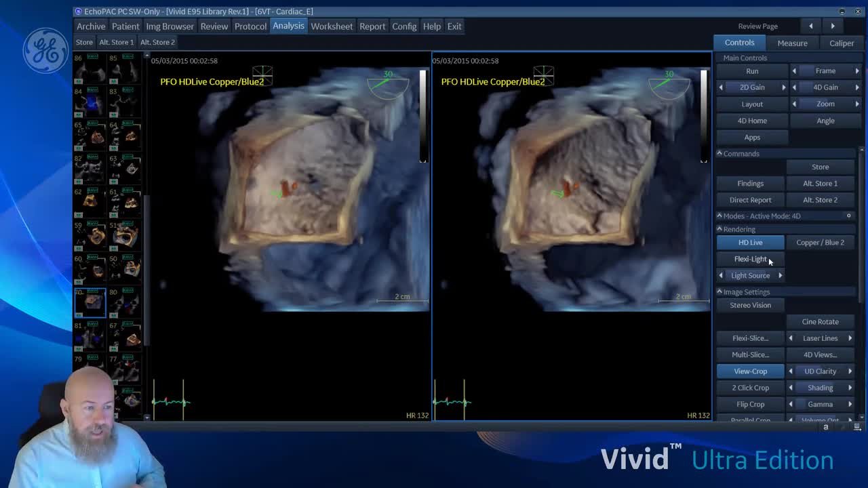This screenshot has height=488, width=868.
Task: Step Light Source to the right
Action: tap(780, 275)
